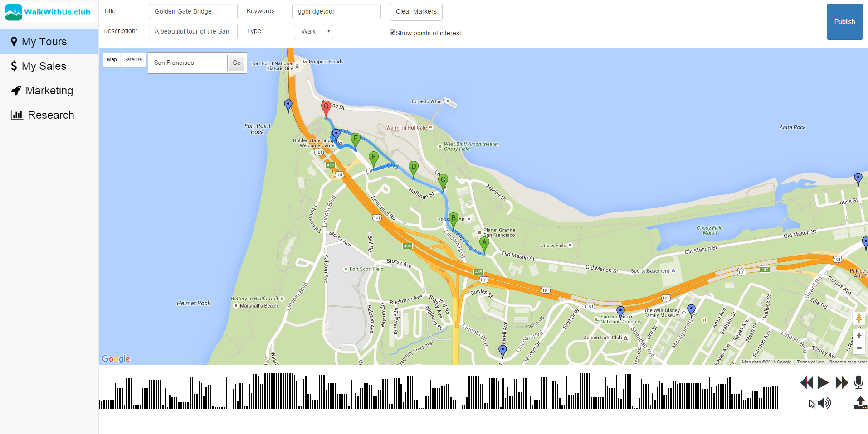Open the Terms of Use link

coord(810,362)
